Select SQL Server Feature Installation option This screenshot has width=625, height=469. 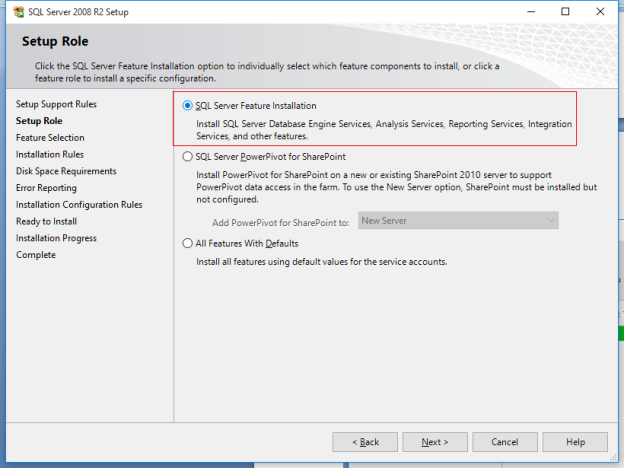[x=188, y=105]
